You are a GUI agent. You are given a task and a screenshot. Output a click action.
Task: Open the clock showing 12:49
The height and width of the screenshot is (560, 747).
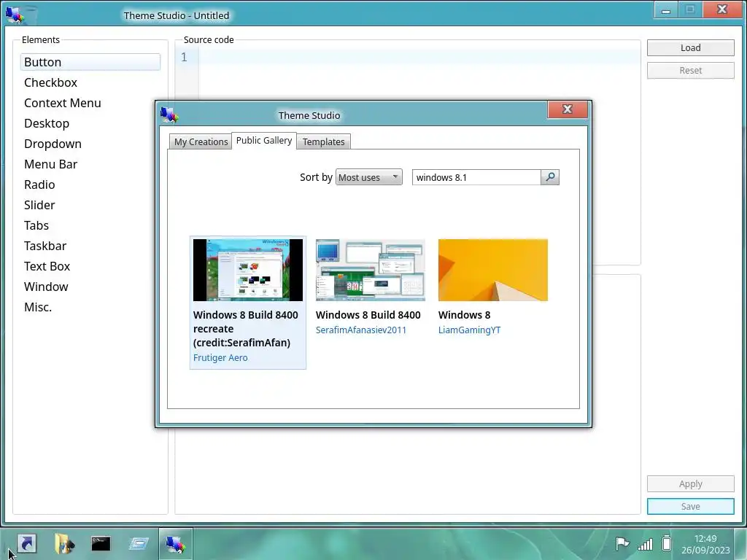click(705, 544)
